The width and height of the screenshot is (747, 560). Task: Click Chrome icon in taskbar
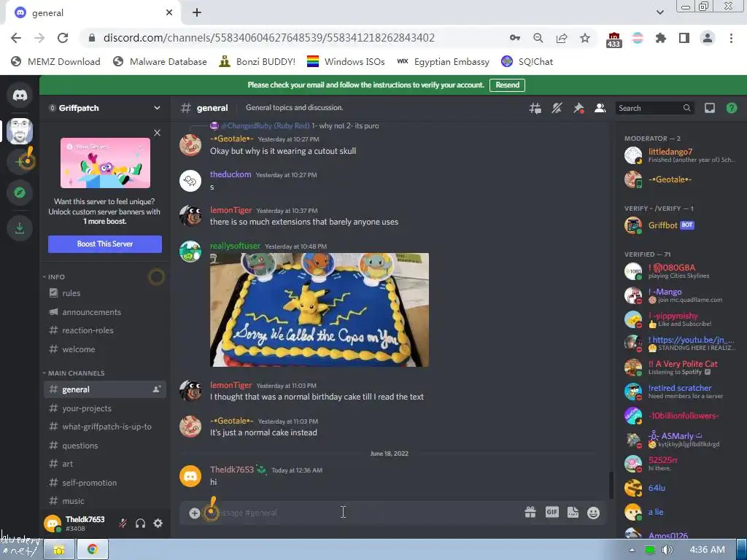[x=93, y=550]
